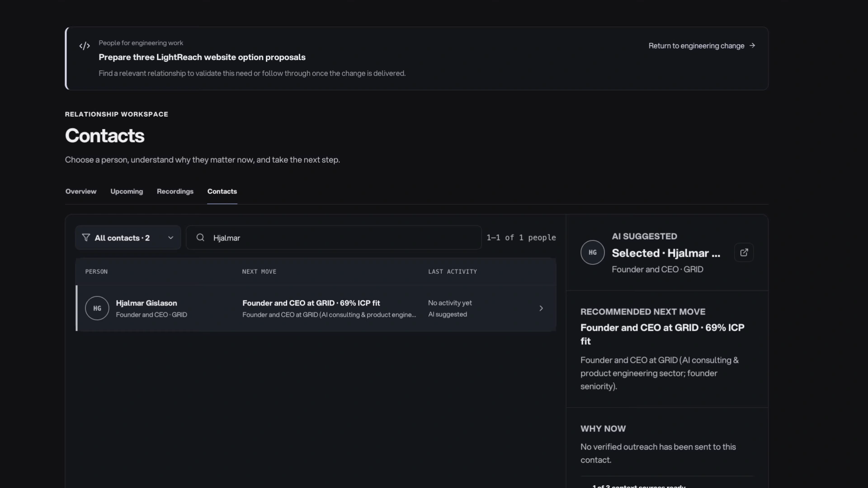The height and width of the screenshot is (488, 868).
Task: Click the arrow next to Return to engineering change
Action: (x=752, y=46)
